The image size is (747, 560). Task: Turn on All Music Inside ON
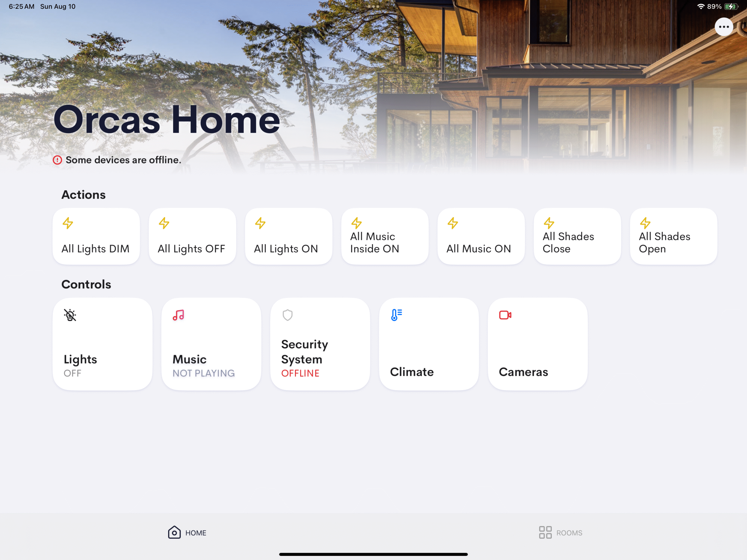coord(385,236)
